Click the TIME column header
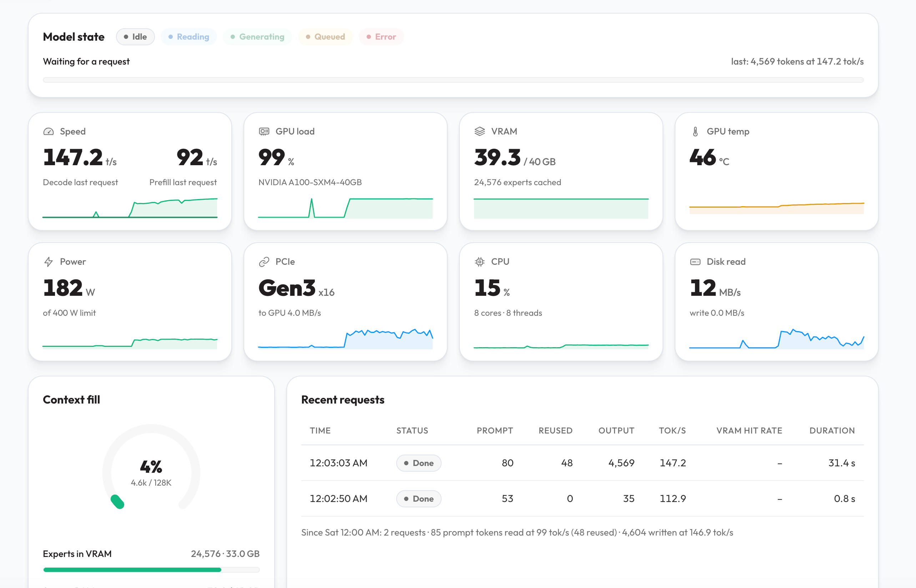 [320, 430]
